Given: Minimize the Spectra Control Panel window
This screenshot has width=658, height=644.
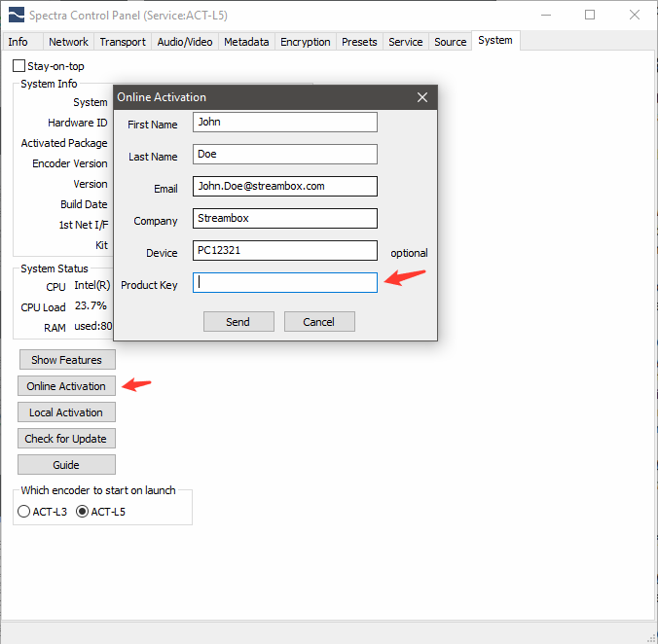Looking at the screenshot, I should click(x=544, y=16).
